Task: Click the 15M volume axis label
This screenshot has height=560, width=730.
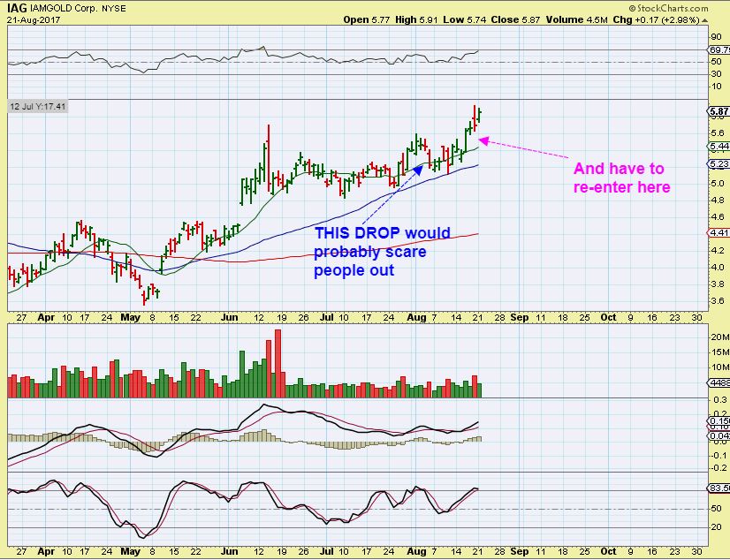Action: coord(719,352)
